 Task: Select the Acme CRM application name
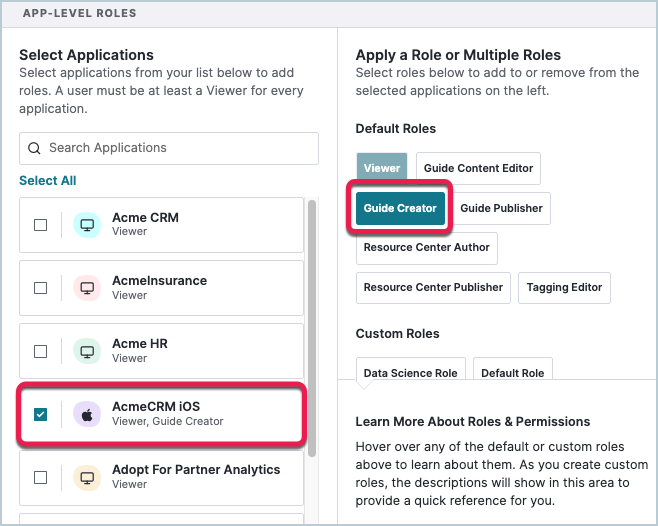click(x=145, y=217)
